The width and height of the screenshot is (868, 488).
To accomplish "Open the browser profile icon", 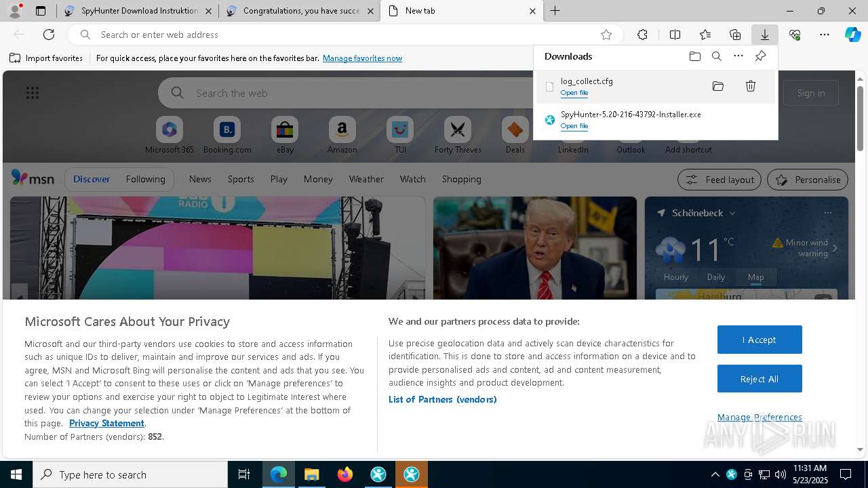I will coord(15,11).
